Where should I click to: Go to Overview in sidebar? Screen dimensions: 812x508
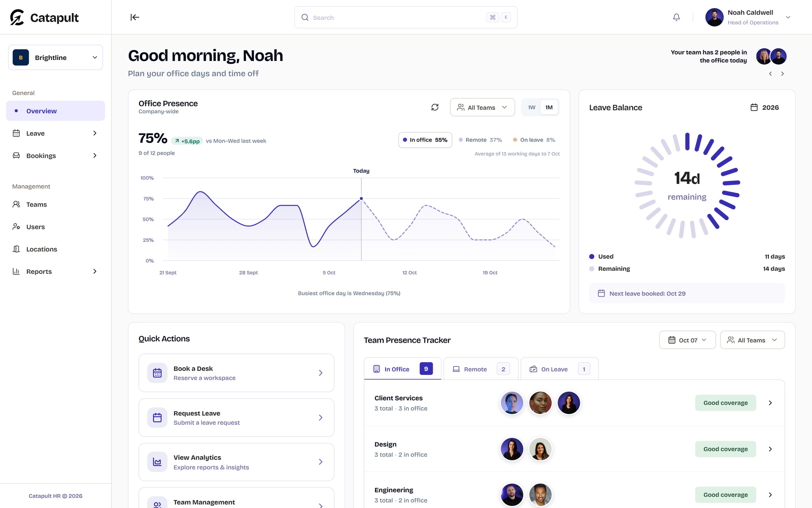55,111
